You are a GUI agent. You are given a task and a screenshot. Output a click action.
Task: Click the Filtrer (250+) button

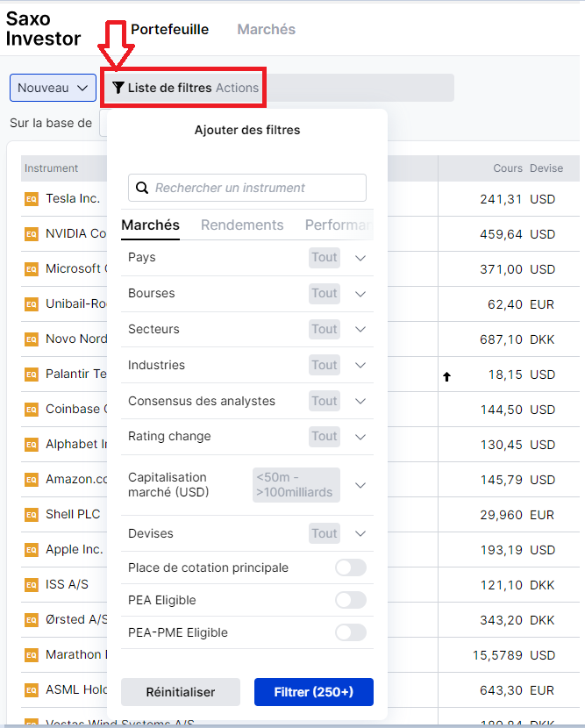pyautogui.click(x=313, y=692)
